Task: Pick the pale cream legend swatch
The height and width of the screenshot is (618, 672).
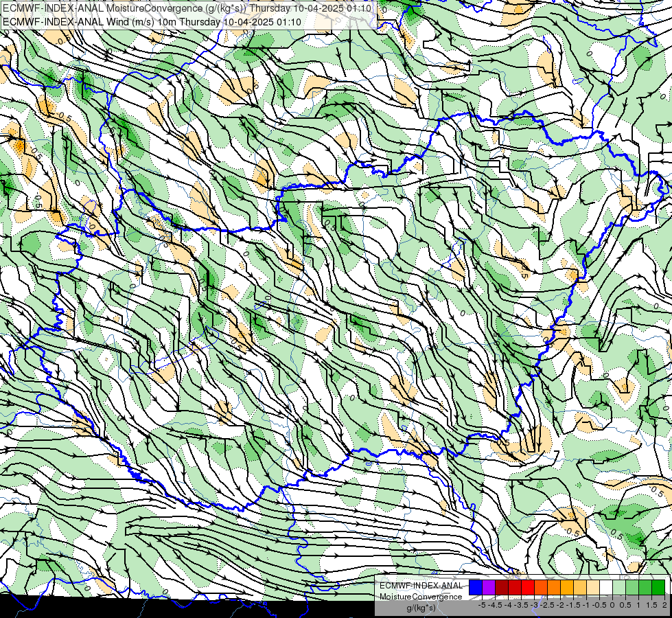Action: pyautogui.click(x=593, y=587)
